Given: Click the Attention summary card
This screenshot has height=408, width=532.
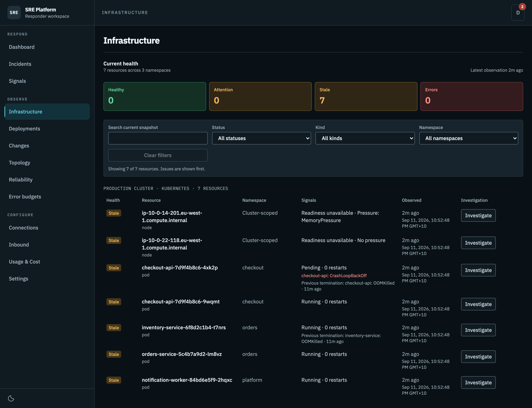Looking at the screenshot, I should pyautogui.click(x=260, y=96).
